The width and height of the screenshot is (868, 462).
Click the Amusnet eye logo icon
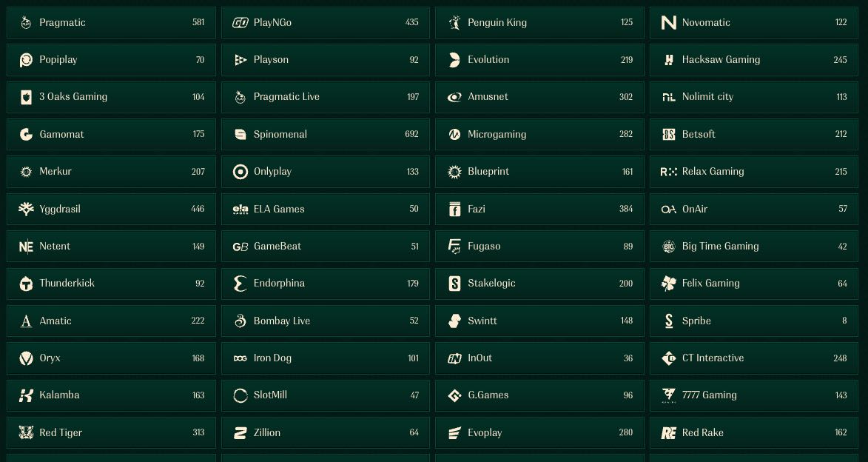[x=454, y=97]
